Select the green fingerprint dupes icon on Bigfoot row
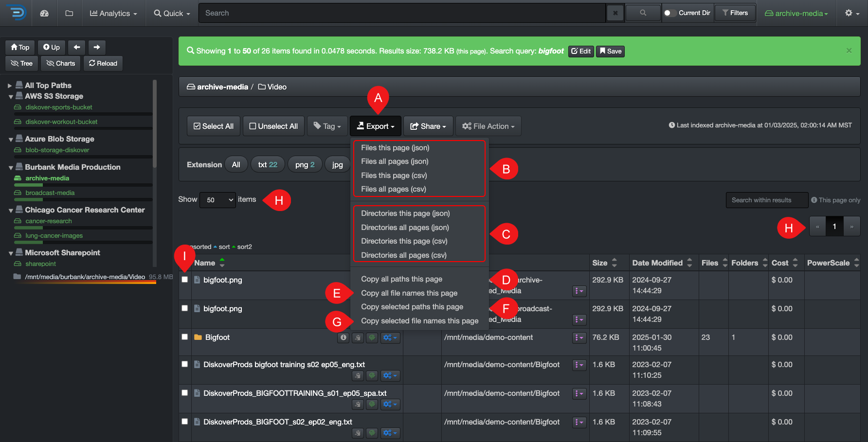868x442 pixels. [372, 337]
